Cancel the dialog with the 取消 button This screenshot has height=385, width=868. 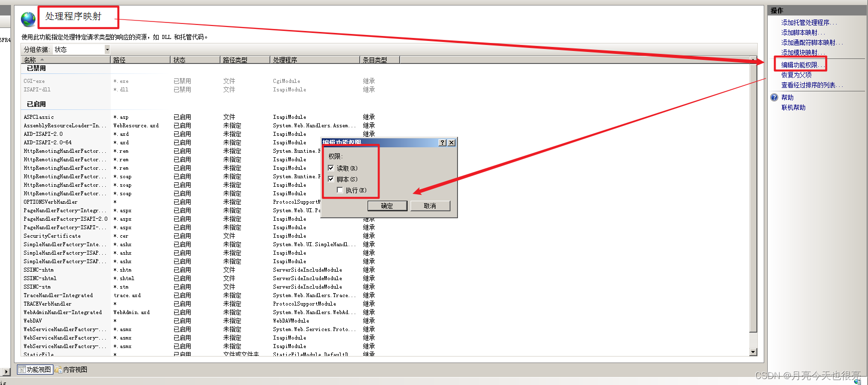click(x=430, y=206)
